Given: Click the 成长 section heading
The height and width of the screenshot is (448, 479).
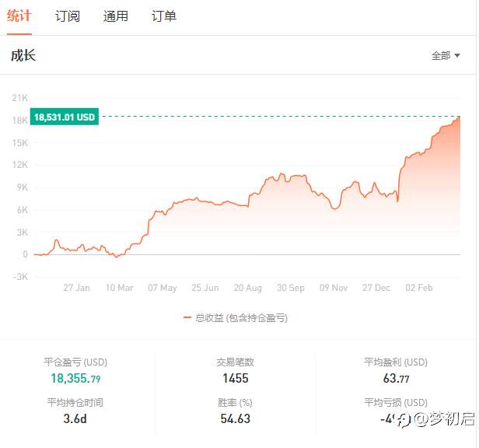Looking at the screenshot, I should click(23, 56).
